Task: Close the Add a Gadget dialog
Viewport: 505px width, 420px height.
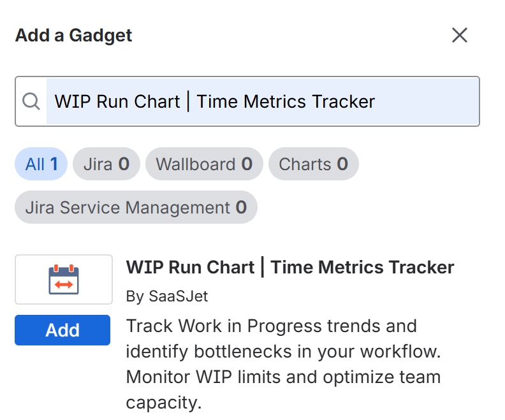Action: [460, 35]
